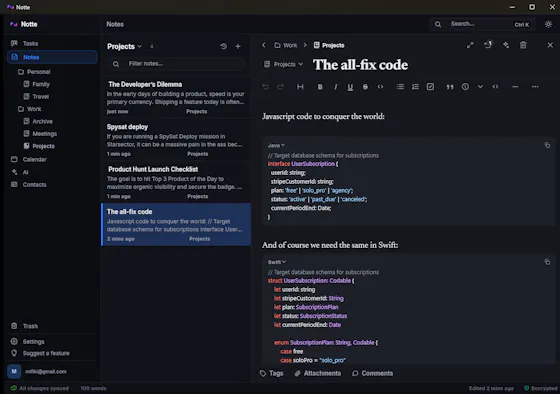
Task: Open more toolbar options ellipsis
Action: coord(535,87)
